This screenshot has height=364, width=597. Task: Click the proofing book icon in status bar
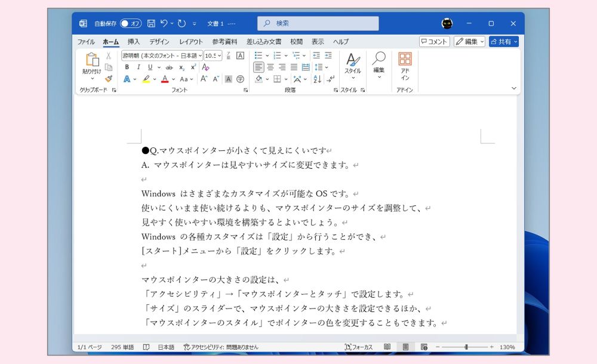(x=146, y=347)
